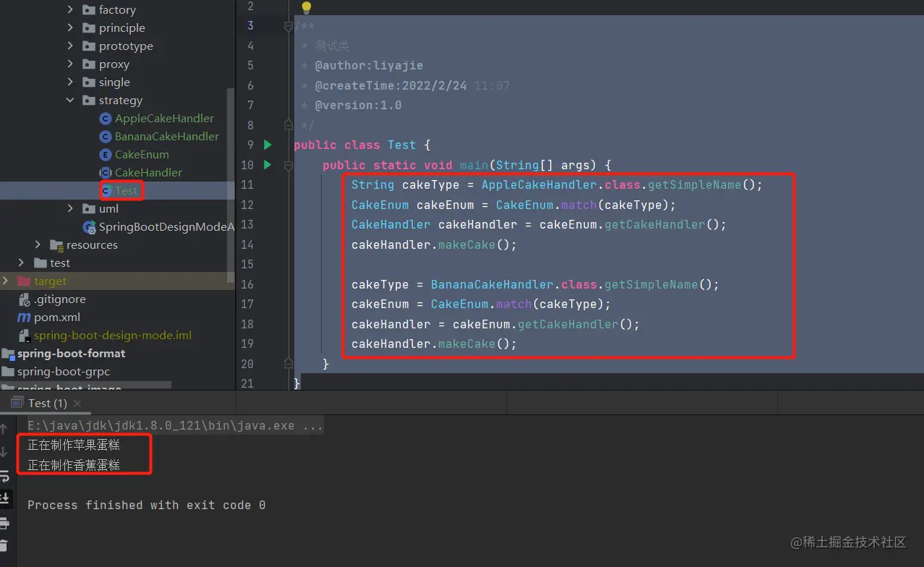Open CakeEnum in the project tree

[x=142, y=155]
